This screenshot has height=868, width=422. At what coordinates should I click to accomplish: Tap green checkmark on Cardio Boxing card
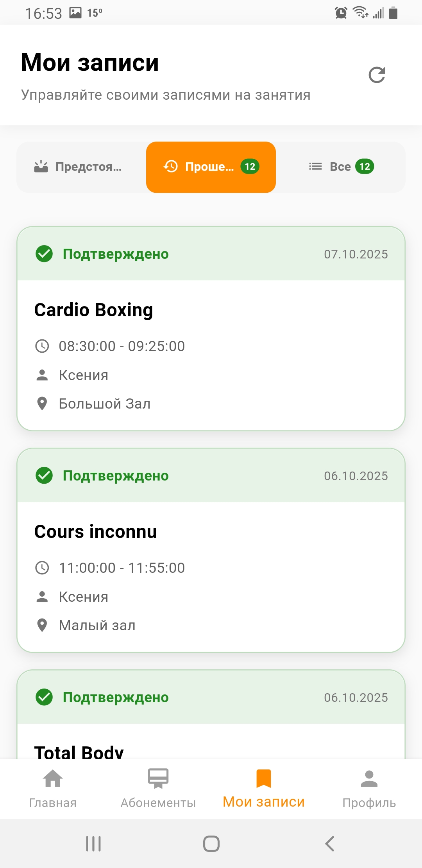(44, 254)
